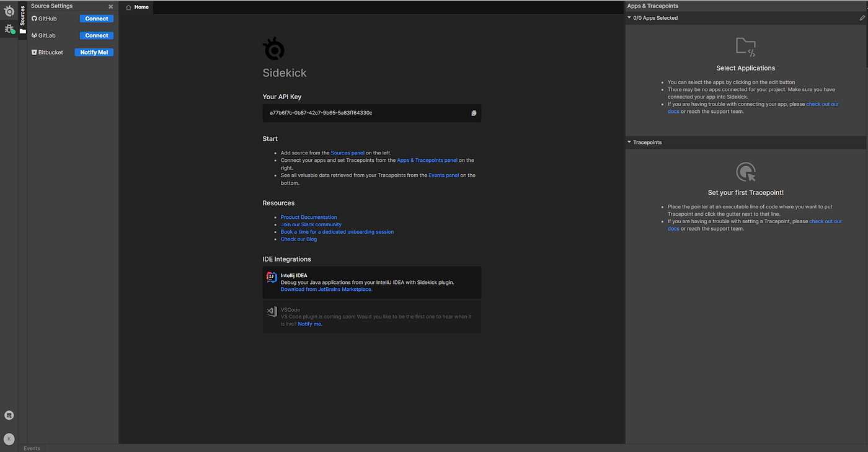Select the API key text field
The image size is (868, 452).
tap(372, 113)
